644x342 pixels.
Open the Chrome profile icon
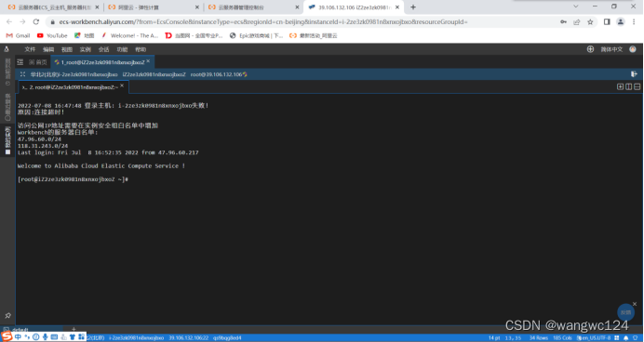click(x=621, y=21)
